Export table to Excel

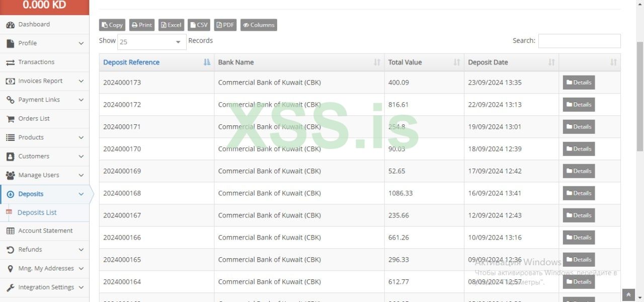pyautogui.click(x=171, y=25)
